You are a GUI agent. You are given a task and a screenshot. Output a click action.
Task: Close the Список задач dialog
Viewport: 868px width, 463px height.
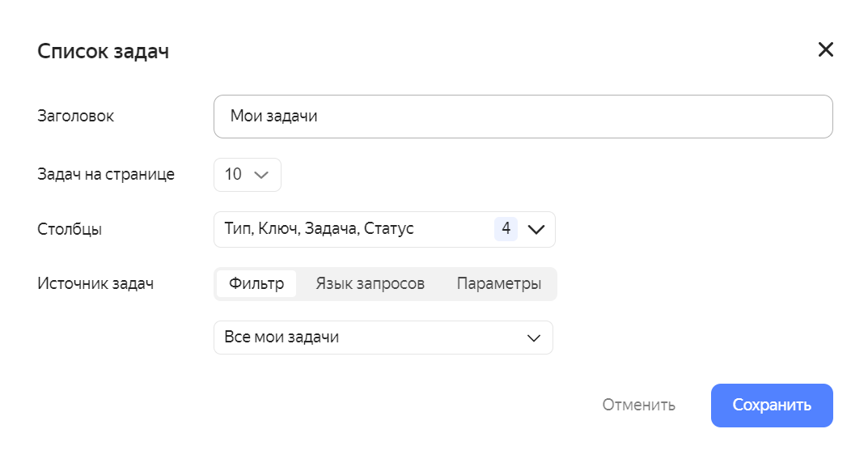click(825, 50)
